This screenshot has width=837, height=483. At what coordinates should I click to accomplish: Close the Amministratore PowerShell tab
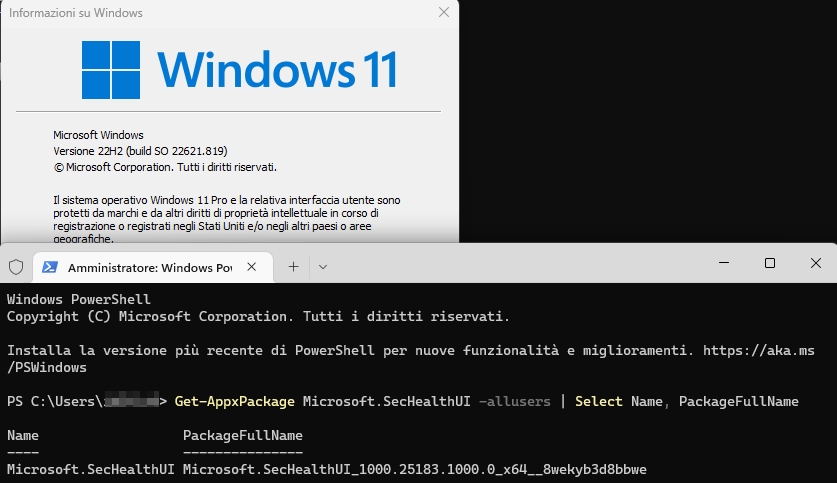pyautogui.click(x=251, y=267)
